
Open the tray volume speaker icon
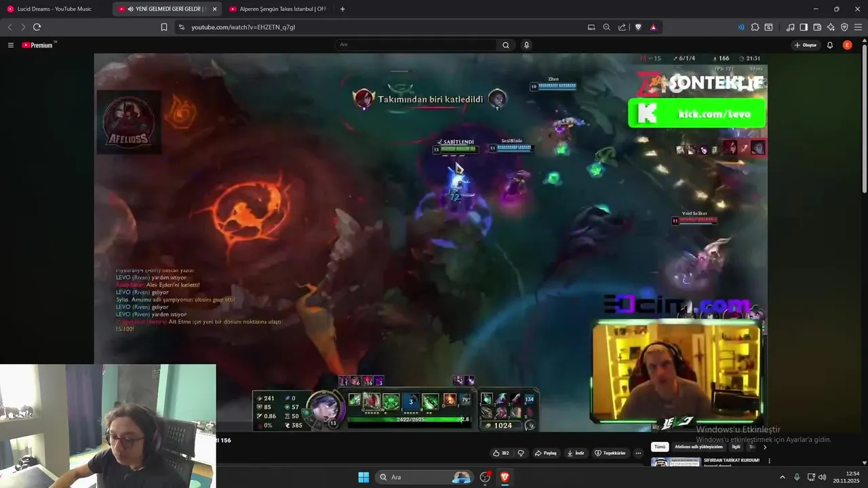[x=822, y=477]
